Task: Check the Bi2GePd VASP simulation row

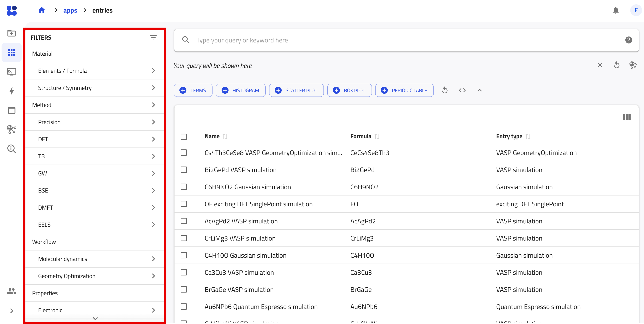Action: (x=184, y=170)
